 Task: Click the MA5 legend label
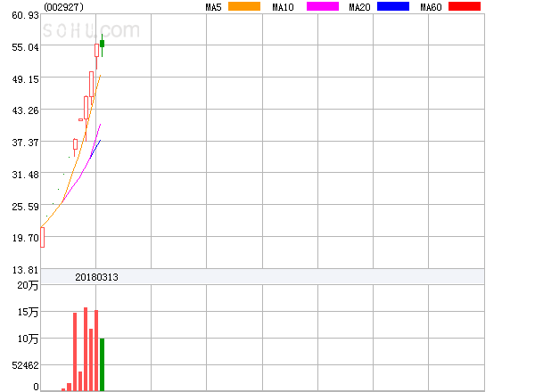(x=213, y=7)
